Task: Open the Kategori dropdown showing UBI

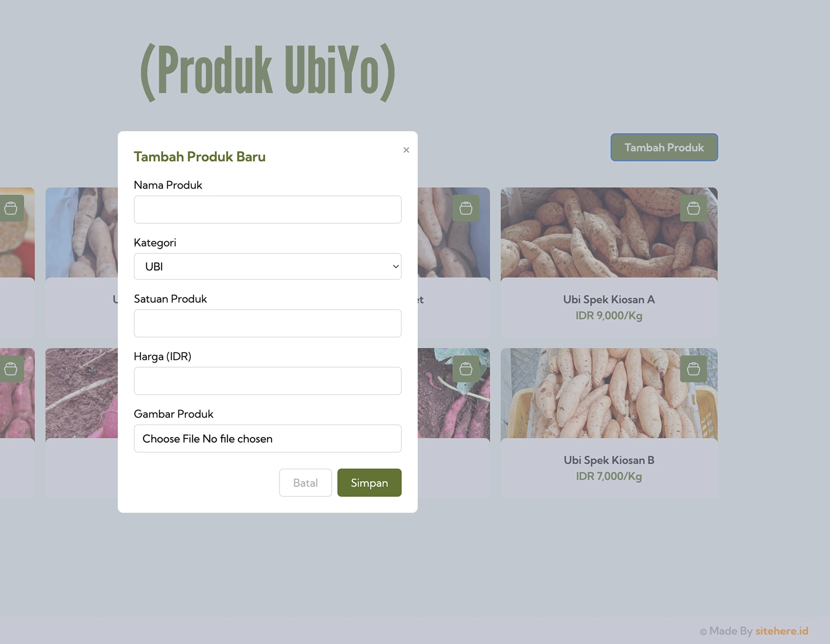Action: [267, 266]
